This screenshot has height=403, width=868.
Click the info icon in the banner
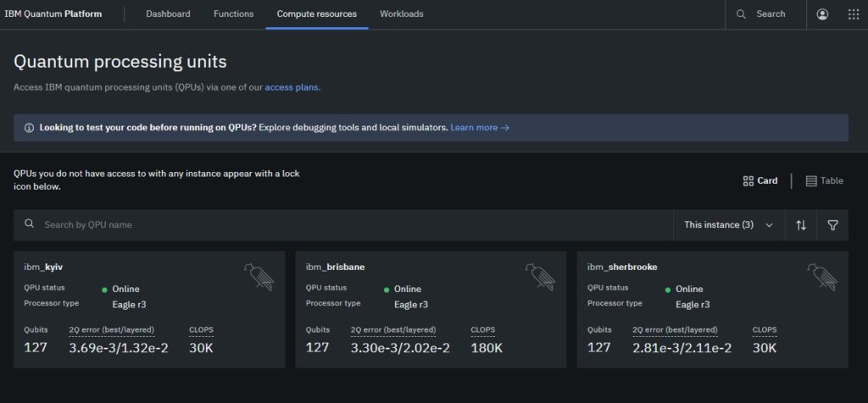[29, 128]
